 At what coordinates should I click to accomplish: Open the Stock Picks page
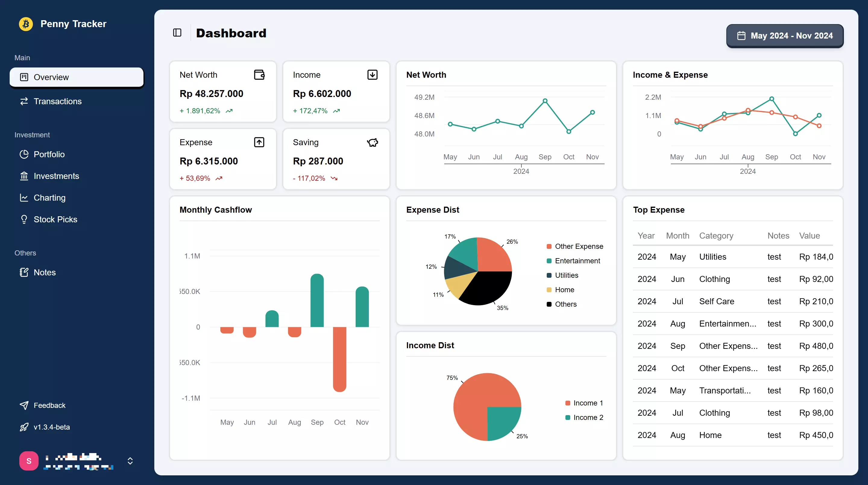click(x=77, y=219)
